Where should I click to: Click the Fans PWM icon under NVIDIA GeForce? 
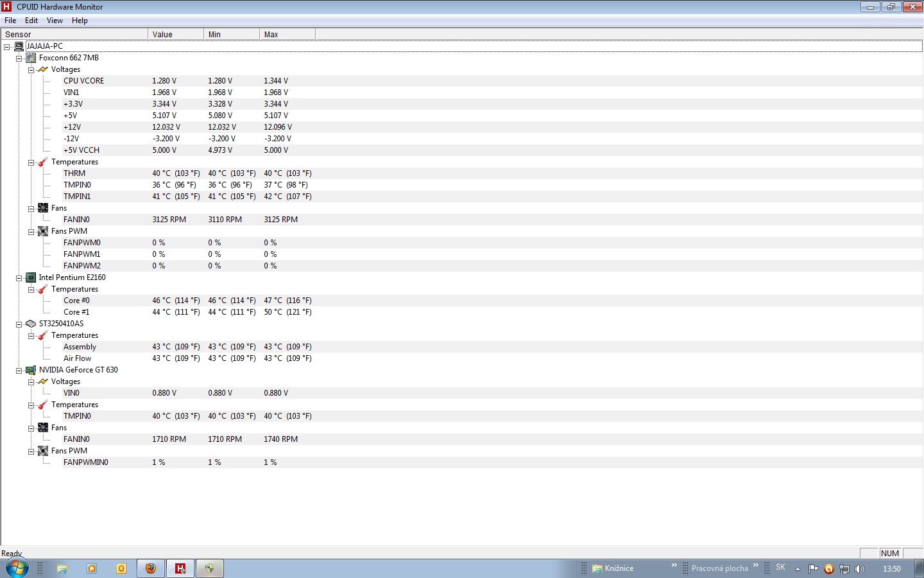[x=43, y=451]
